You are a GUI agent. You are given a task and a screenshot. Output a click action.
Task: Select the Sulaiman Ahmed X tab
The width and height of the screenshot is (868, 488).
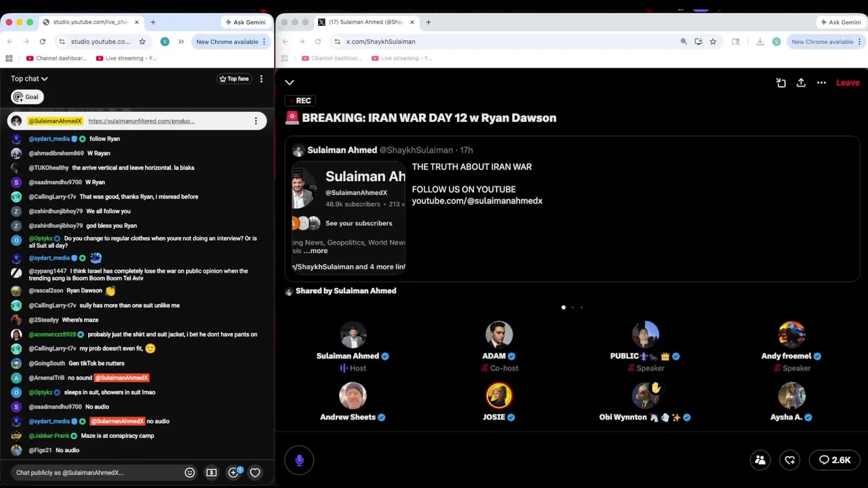[x=366, y=22]
